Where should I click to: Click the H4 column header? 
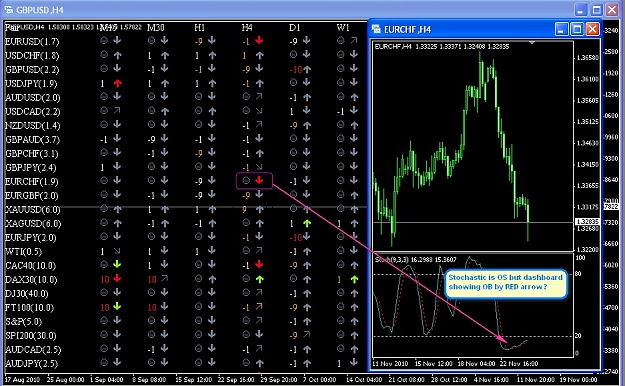(x=247, y=28)
